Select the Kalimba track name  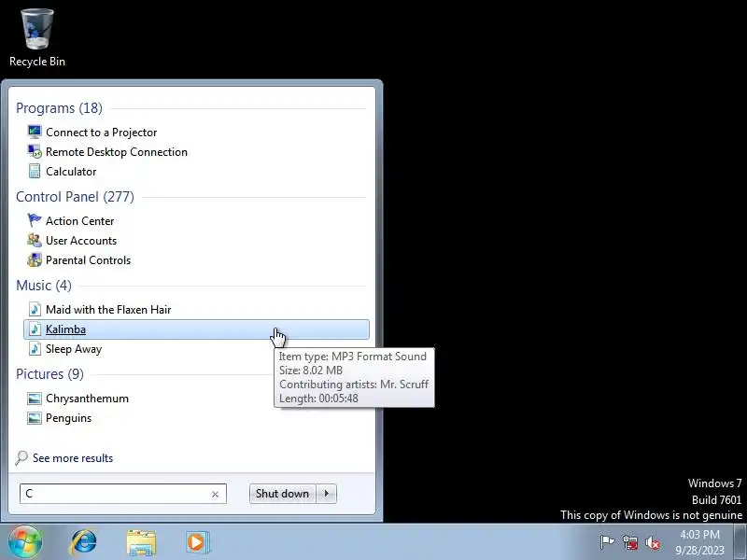[x=65, y=329]
